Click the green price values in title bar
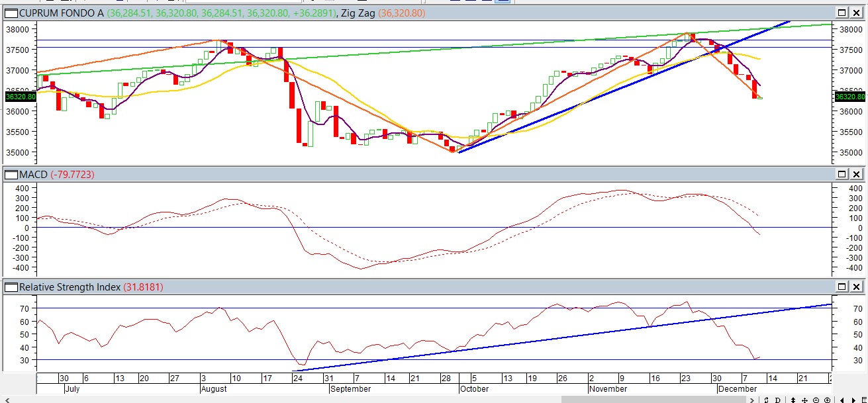Image resolution: width=868 pixels, height=403 pixels. point(220,13)
